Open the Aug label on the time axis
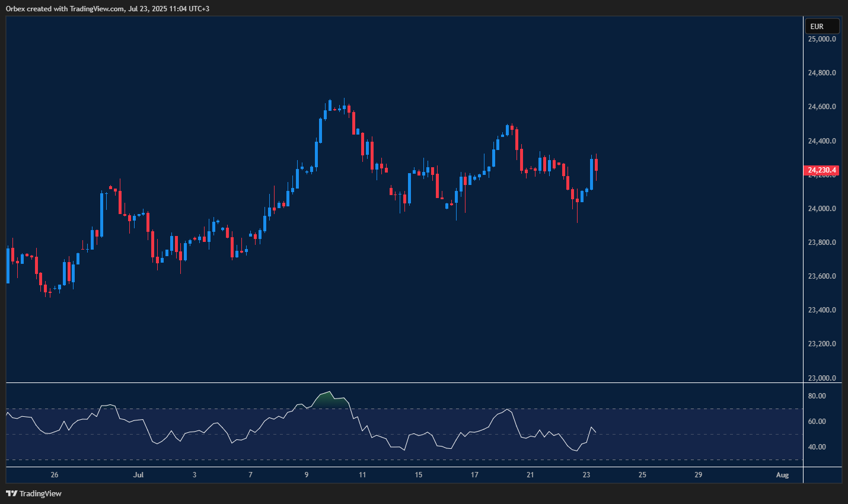This screenshot has width=848, height=504. coord(782,475)
